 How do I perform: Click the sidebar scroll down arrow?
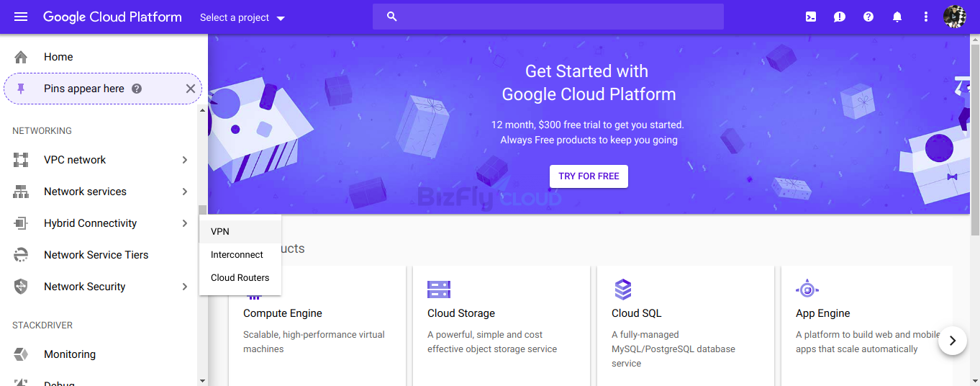click(202, 380)
